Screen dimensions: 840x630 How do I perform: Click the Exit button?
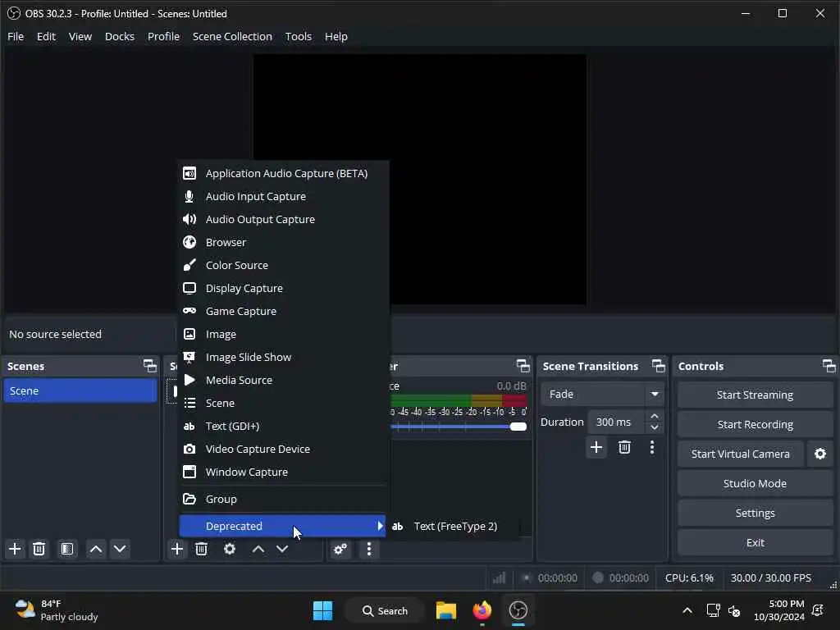click(x=755, y=543)
